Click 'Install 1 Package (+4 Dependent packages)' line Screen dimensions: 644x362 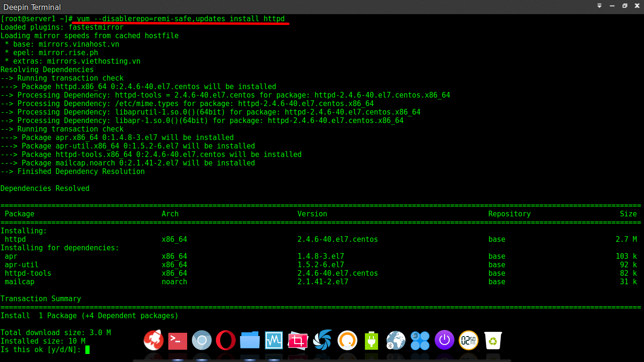pos(90,316)
